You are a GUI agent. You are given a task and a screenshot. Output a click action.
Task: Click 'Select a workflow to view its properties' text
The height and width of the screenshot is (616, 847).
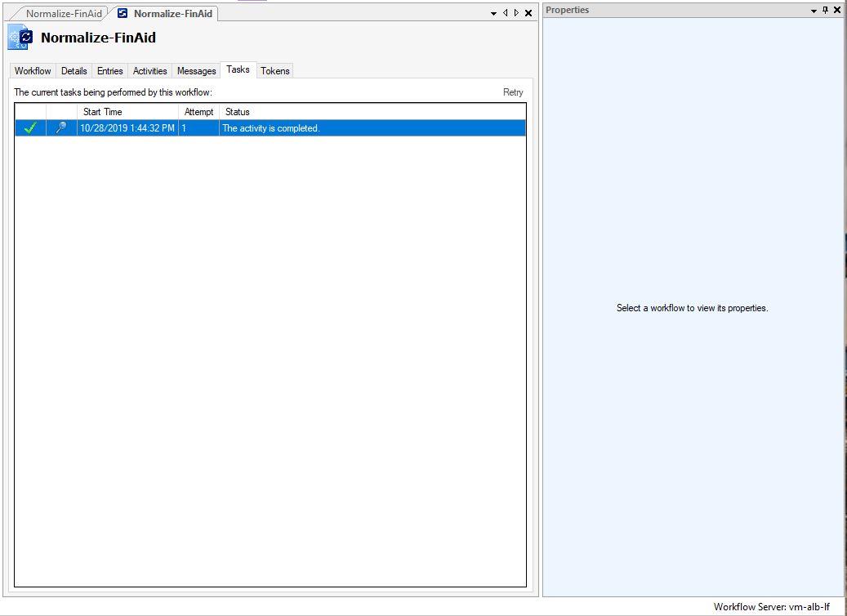coord(692,308)
